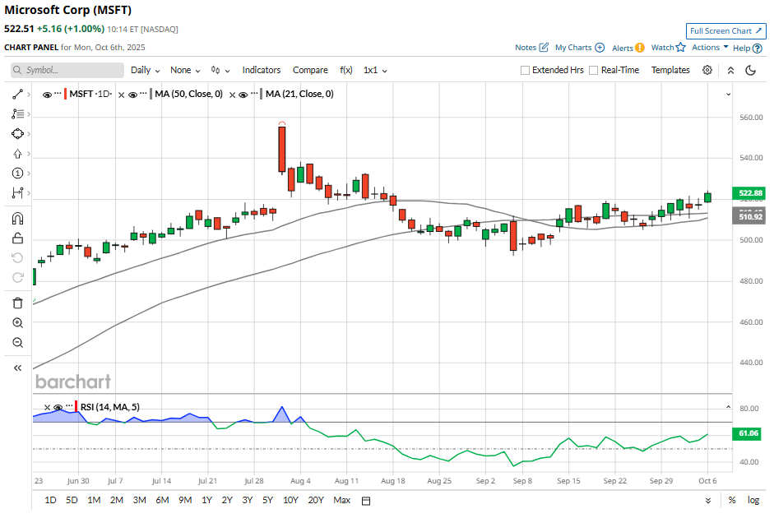Open the Indicators menu
Screen dimensions: 774x532
pyautogui.click(x=262, y=71)
